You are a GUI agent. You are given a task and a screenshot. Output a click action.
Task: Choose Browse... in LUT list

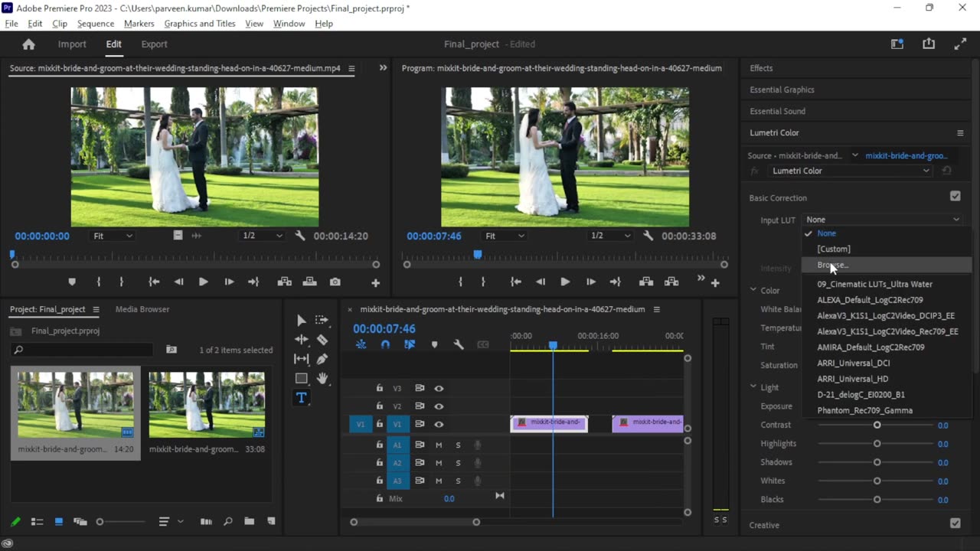887,265
